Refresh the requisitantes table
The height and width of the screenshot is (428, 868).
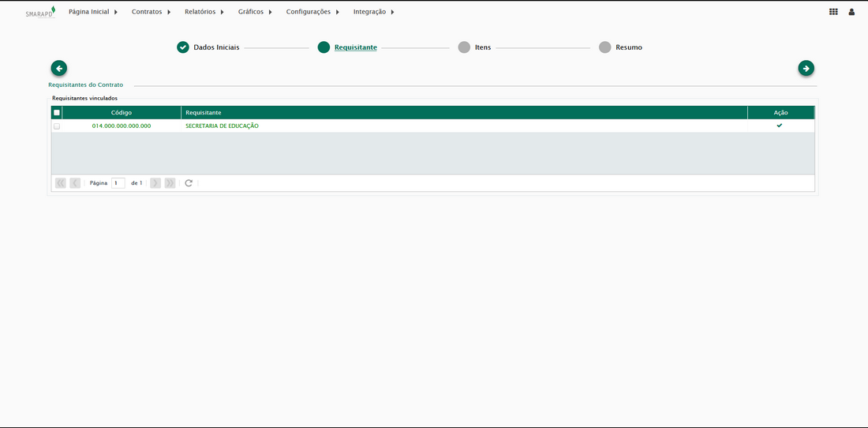(x=189, y=182)
